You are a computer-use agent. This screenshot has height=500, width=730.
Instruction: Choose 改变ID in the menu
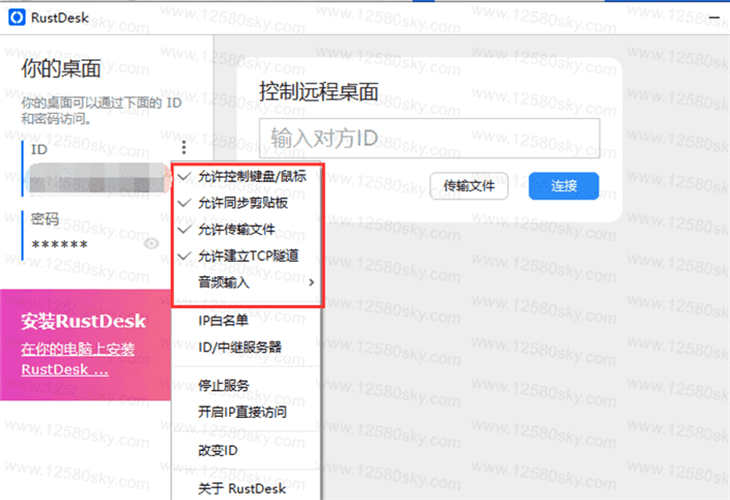[246, 451]
